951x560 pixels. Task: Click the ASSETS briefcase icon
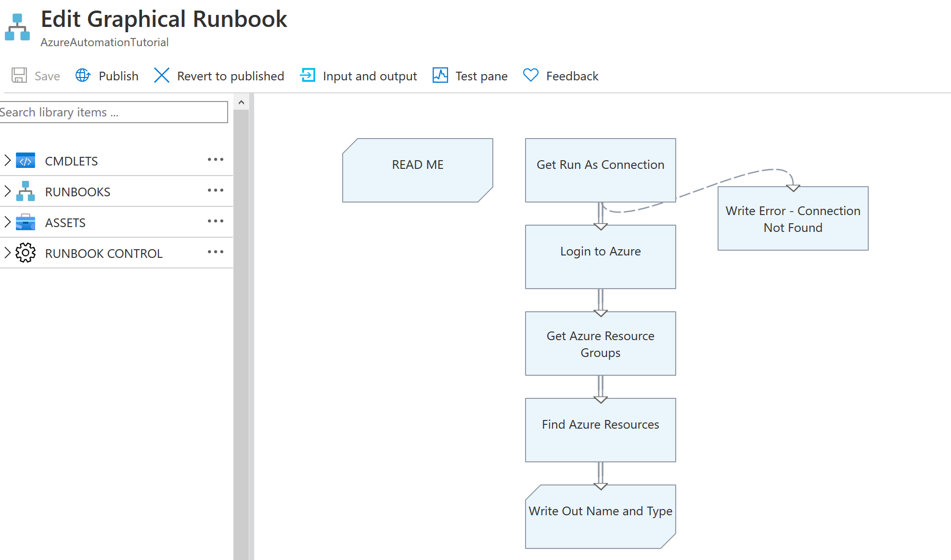[x=26, y=222]
